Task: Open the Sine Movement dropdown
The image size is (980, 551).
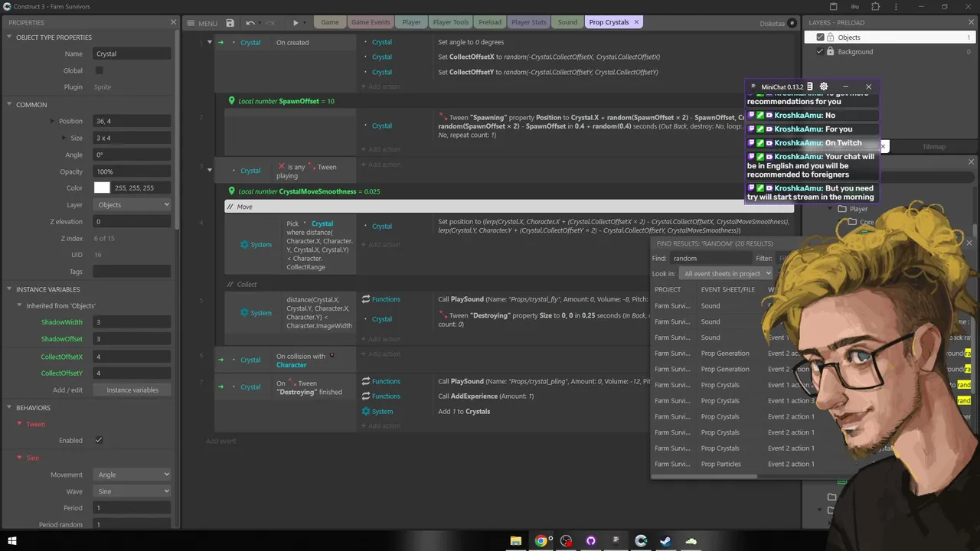Action: 132,474
